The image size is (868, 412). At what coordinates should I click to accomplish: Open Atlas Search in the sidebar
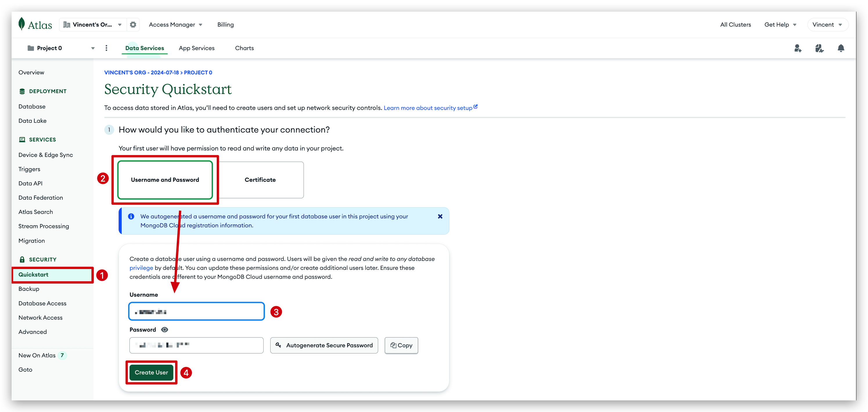click(36, 212)
